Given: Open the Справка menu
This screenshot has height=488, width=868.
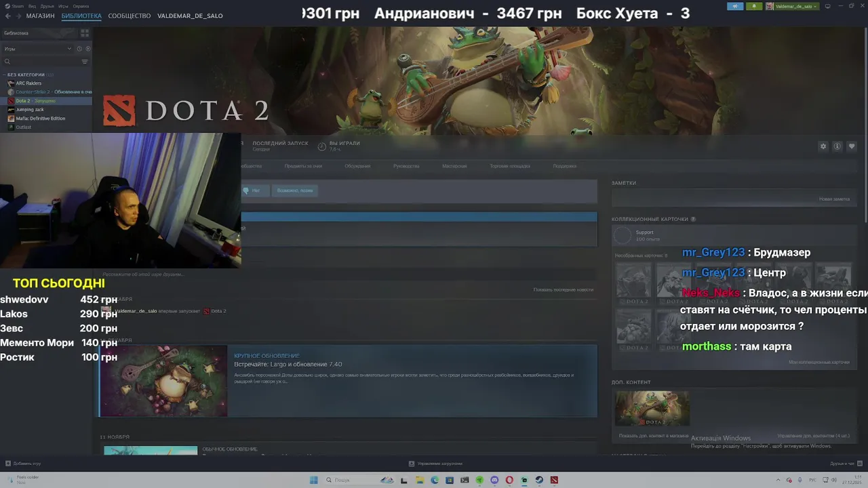Looking at the screenshot, I should [81, 6].
